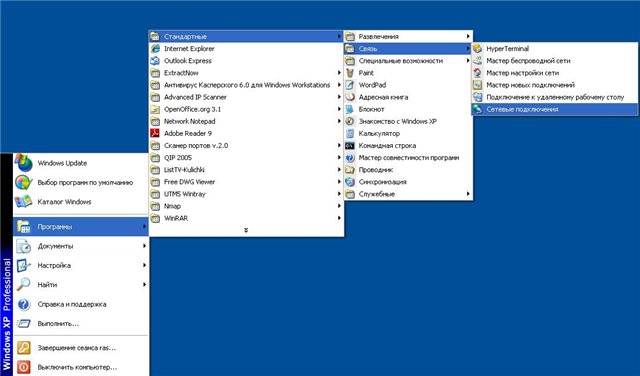The image size is (640, 376).
Task: Click the Каталог Windows icon
Action: pyautogui.click(x=24, y=202)
